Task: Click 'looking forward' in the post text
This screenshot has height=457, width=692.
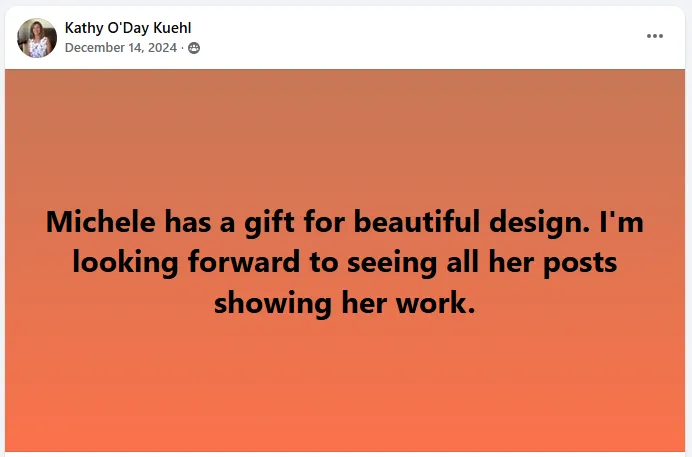Action: (168, 262)
